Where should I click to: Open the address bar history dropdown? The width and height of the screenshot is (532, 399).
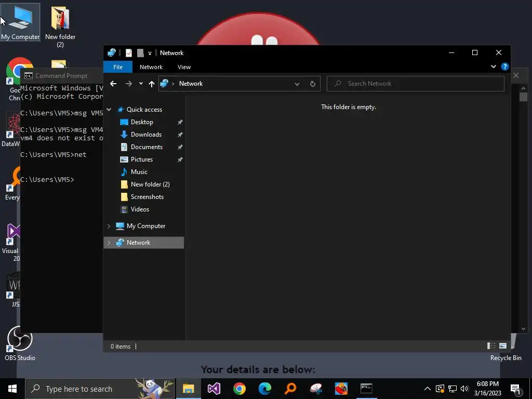coord(297,84)
